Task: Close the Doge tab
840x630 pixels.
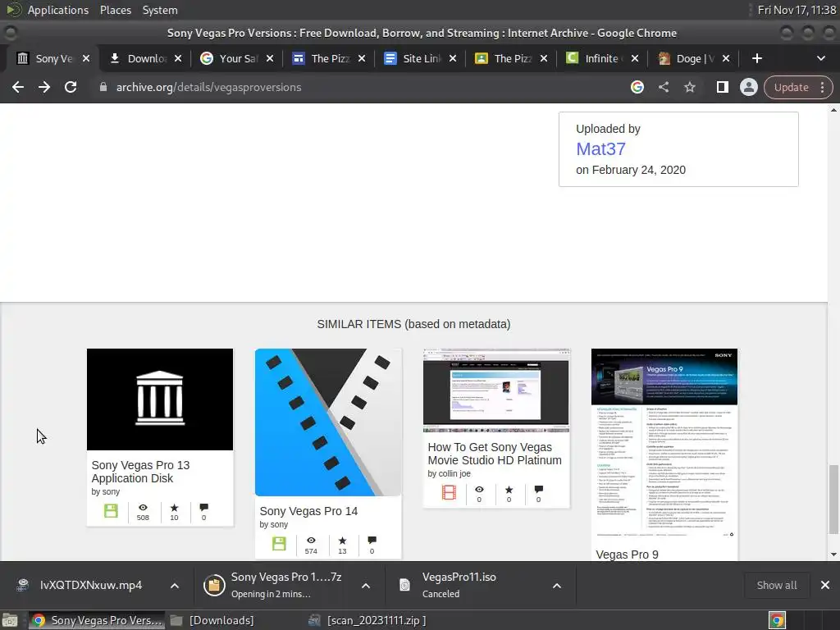Action: (x=726, y=58)
